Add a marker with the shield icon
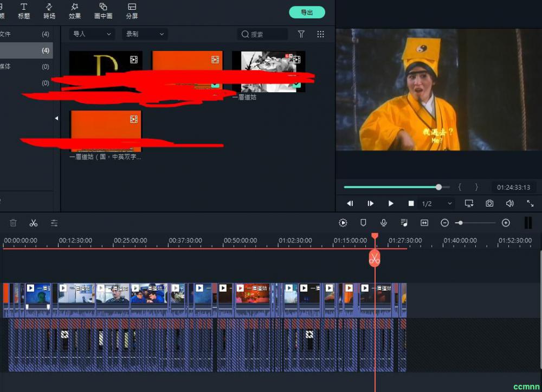This screenshot has width=542, height=392. pos(363,223)
